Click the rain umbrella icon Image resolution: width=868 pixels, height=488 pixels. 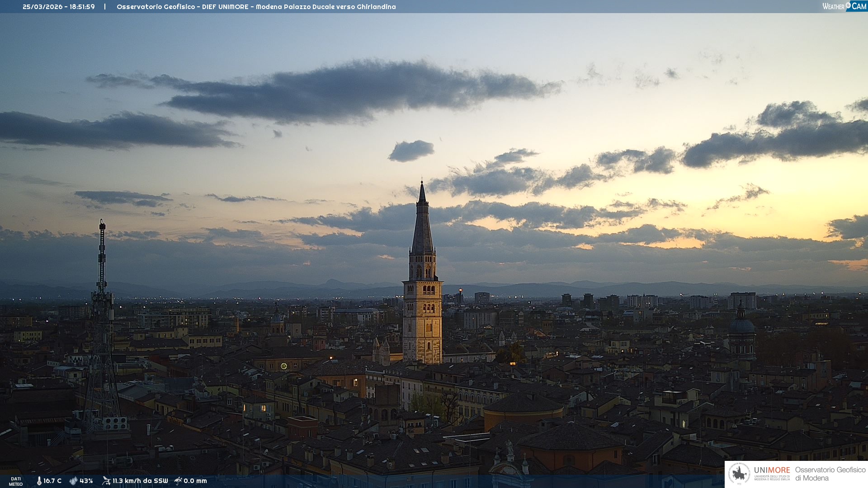pos(178,481)
